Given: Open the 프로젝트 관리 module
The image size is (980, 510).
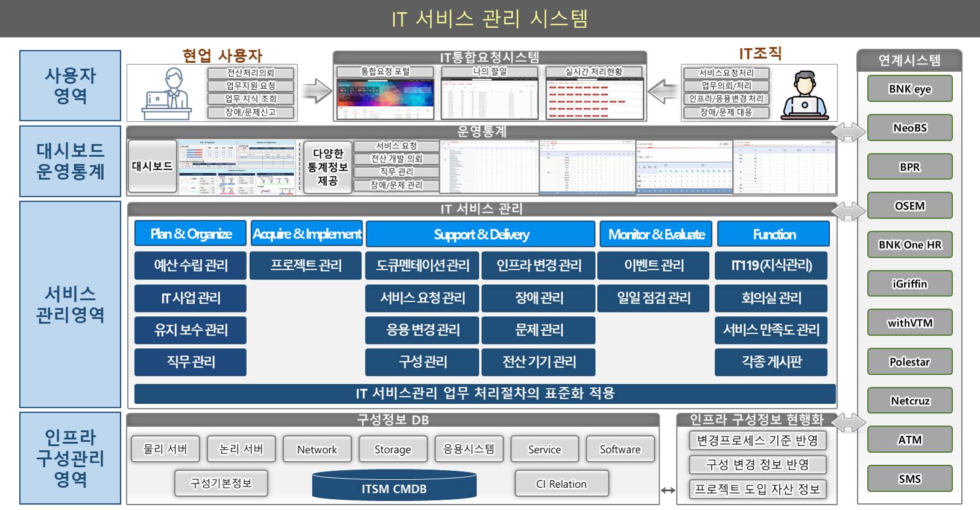Looking at the screenshot, I should click(306, 266).
